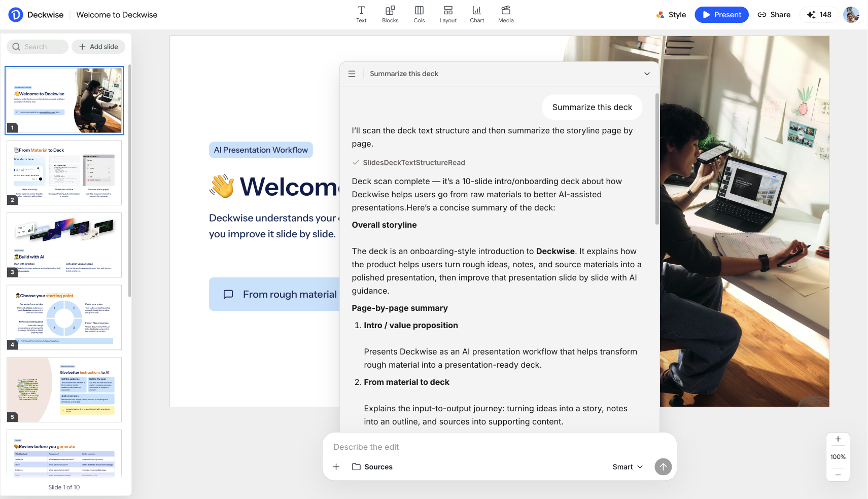Select the Text tool
Viewport: 868px width, 499px height.
click(x=361, y=14)
